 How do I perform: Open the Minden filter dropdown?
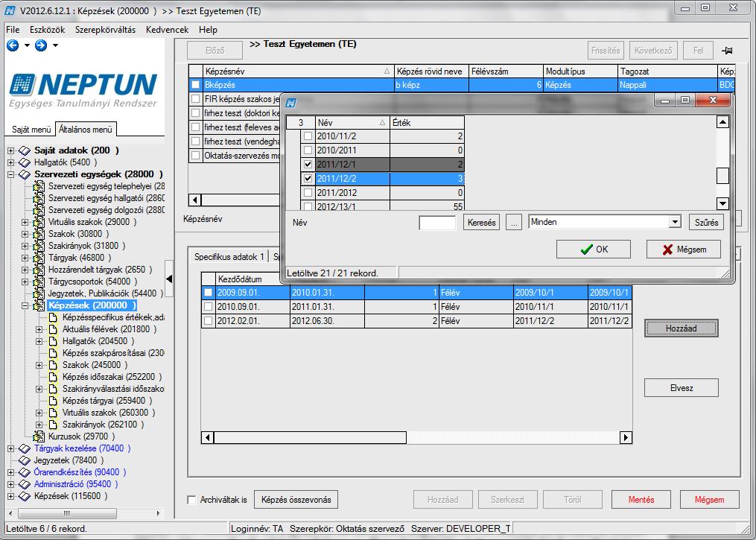coord(675,222)
